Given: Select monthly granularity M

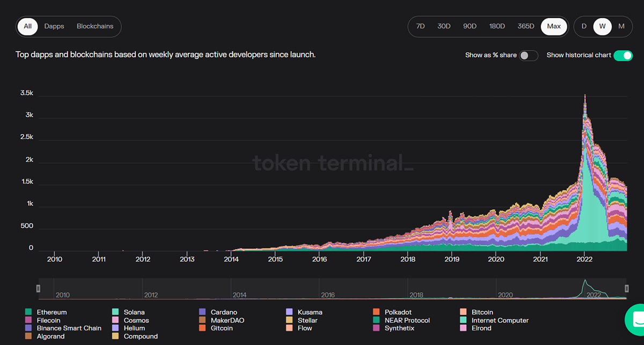Looking at the screenshot, I should 621,26.
